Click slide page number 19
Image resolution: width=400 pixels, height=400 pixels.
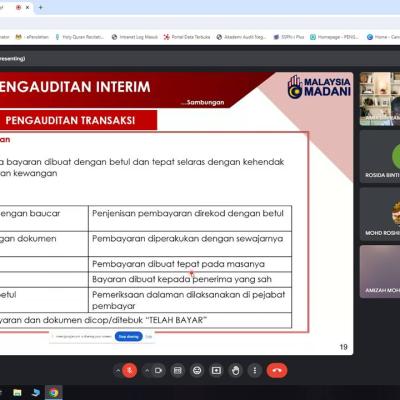pyautogui.click(x=343, y=347)
